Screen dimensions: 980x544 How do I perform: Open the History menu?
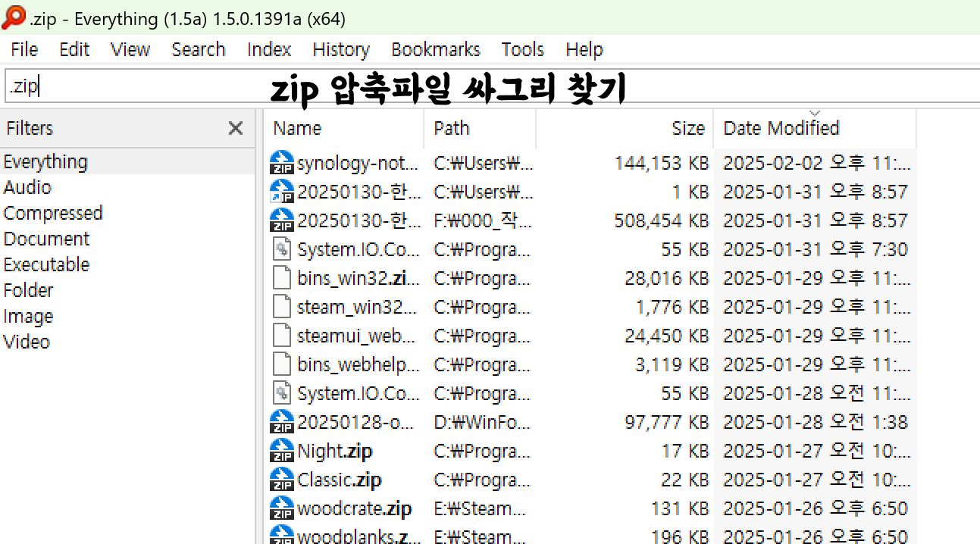(x=340, y=49)
